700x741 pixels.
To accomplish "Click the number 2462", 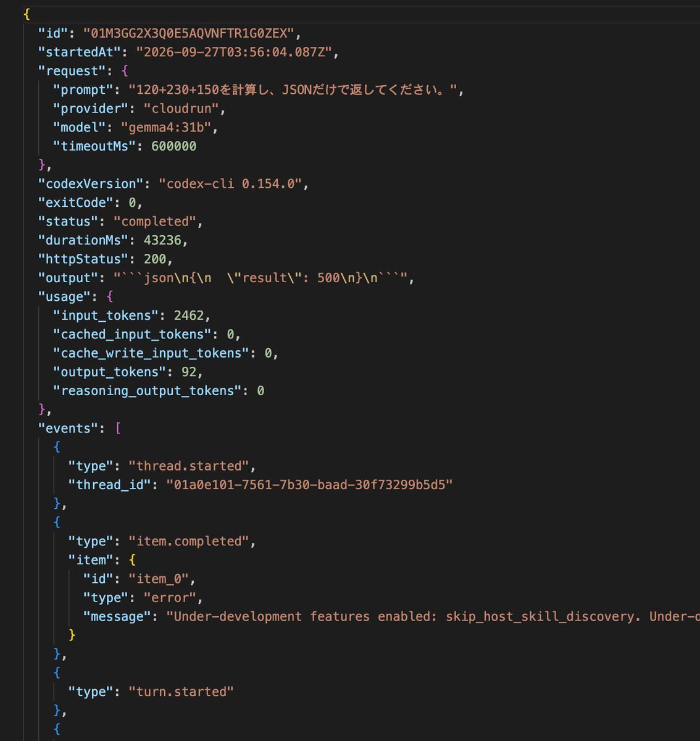I will (x=189, y=315).
